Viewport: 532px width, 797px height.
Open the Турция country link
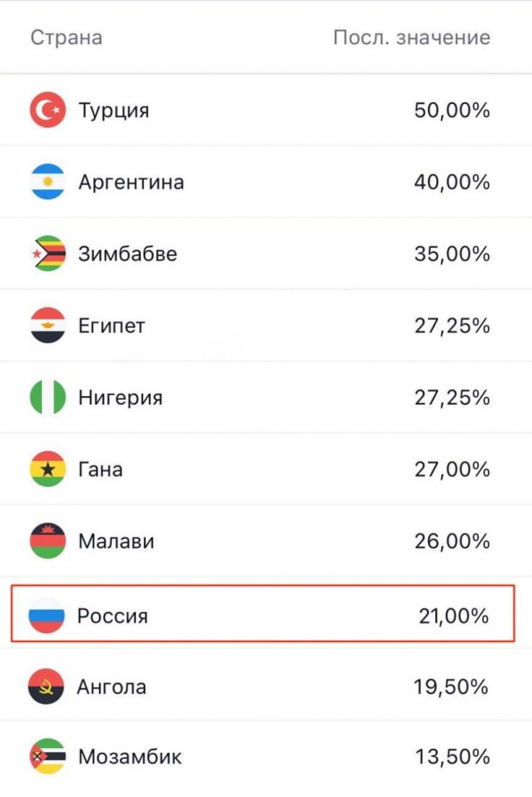pyautogui.click(x=114, y=110)
